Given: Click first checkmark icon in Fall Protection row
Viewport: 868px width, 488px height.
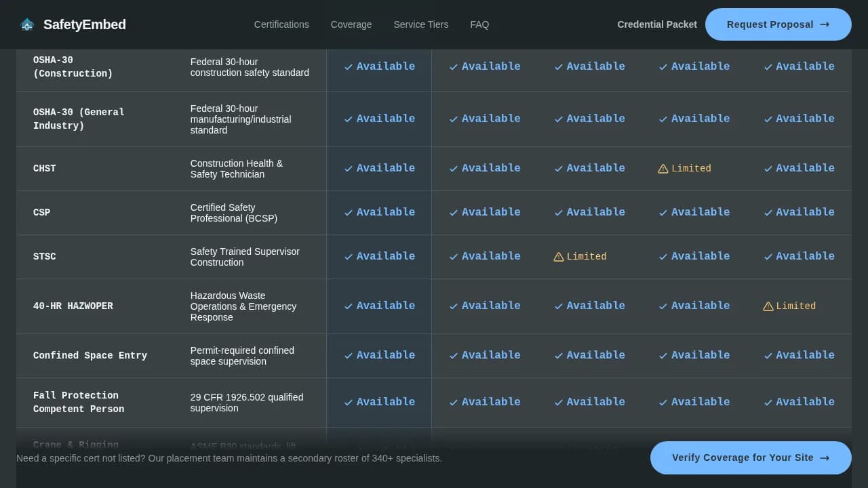Looking at the screenshot, I should [349, 402].
